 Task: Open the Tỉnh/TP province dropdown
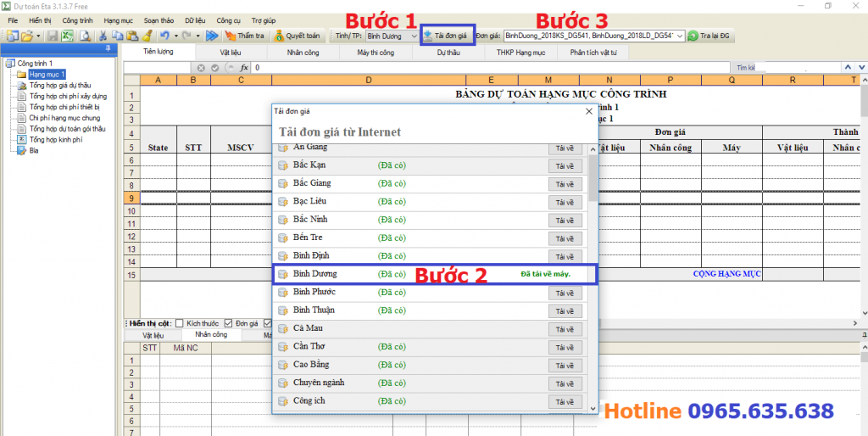(414, 36)
